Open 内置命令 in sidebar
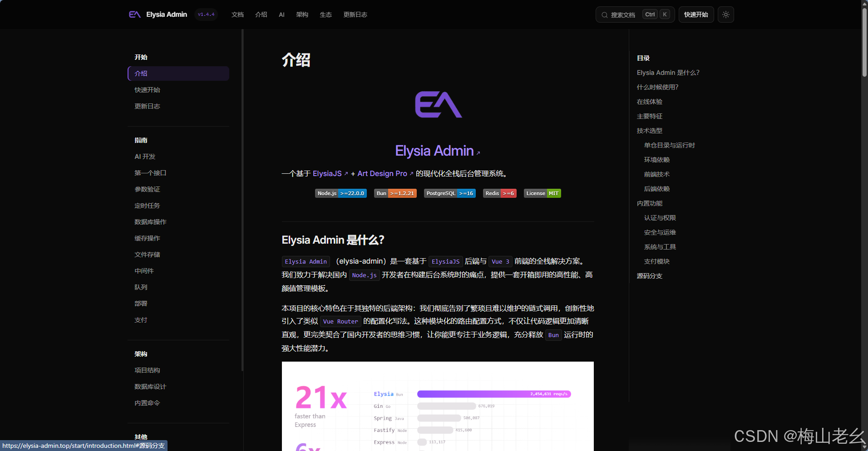Screen dimensions: 868x451 [147, 403]
